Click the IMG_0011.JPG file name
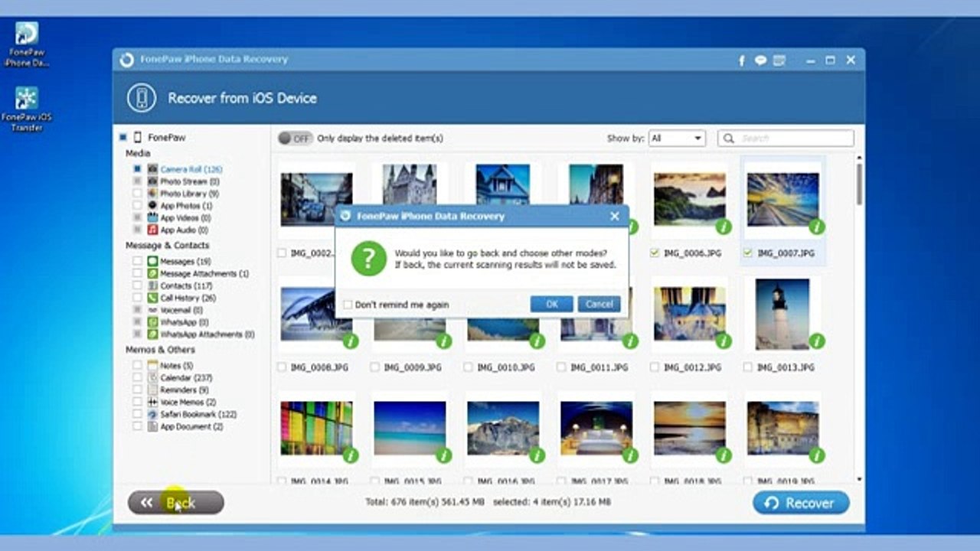The width and height of the screenshot is (980, 551). tap(599, 367)
